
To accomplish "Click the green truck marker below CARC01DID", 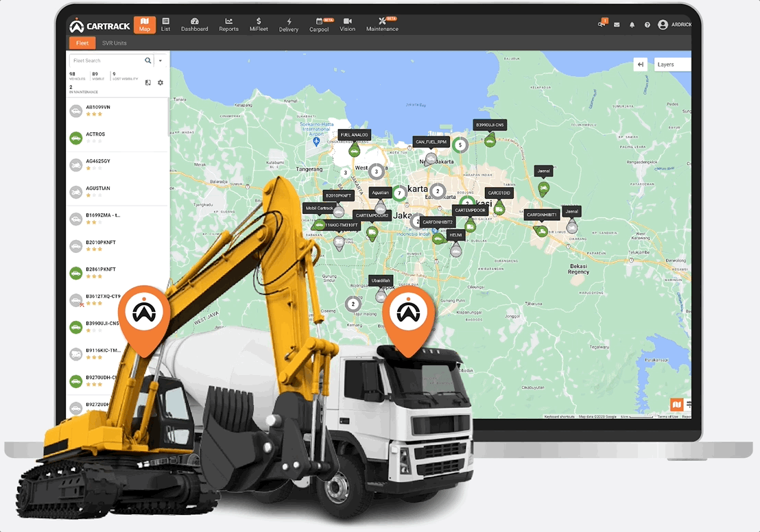I will pyautogui.click(x=499, y=209).
